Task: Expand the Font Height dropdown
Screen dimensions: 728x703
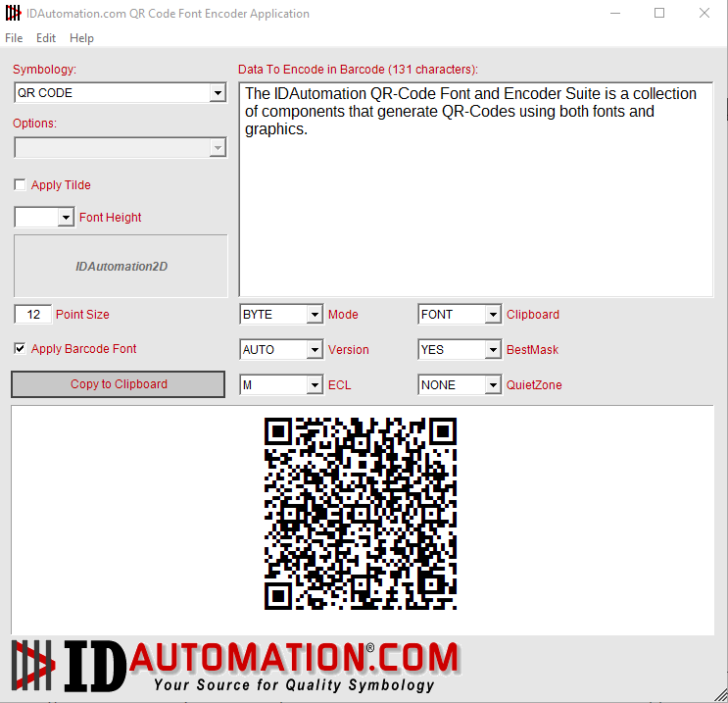Action: click(x=66, y=217)
